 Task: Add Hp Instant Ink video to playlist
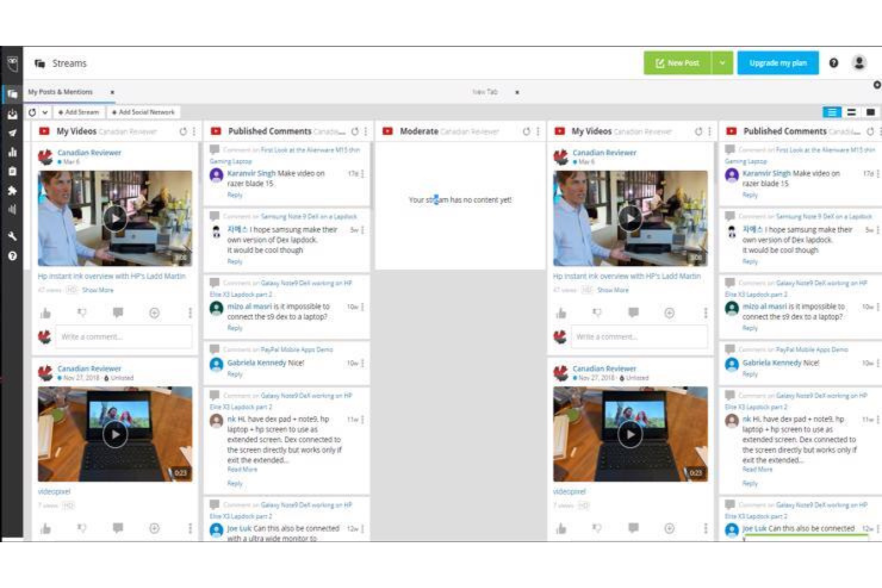click(154, 313)
